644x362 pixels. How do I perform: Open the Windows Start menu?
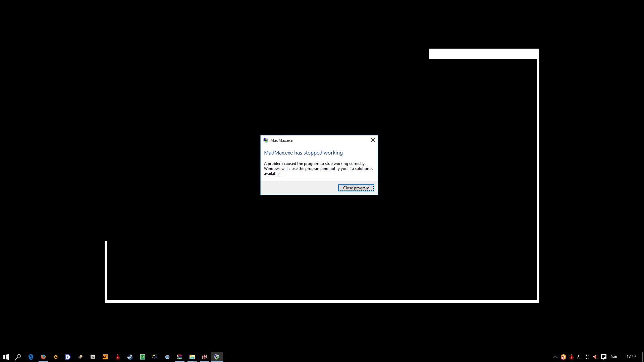coord(6,357)
